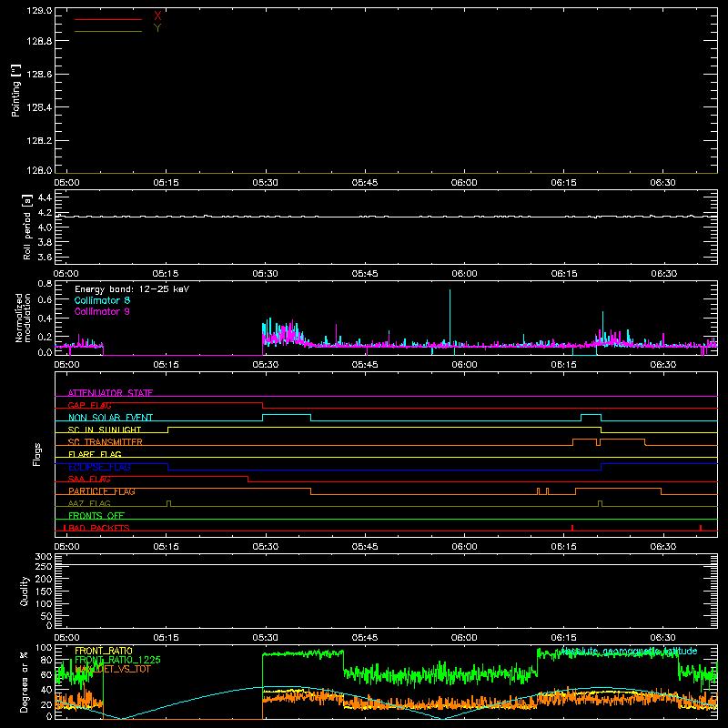The image size is (728, 728).
Task: Select the SC_IN_SUNLIGHT flag label
Action: [105, 430]
